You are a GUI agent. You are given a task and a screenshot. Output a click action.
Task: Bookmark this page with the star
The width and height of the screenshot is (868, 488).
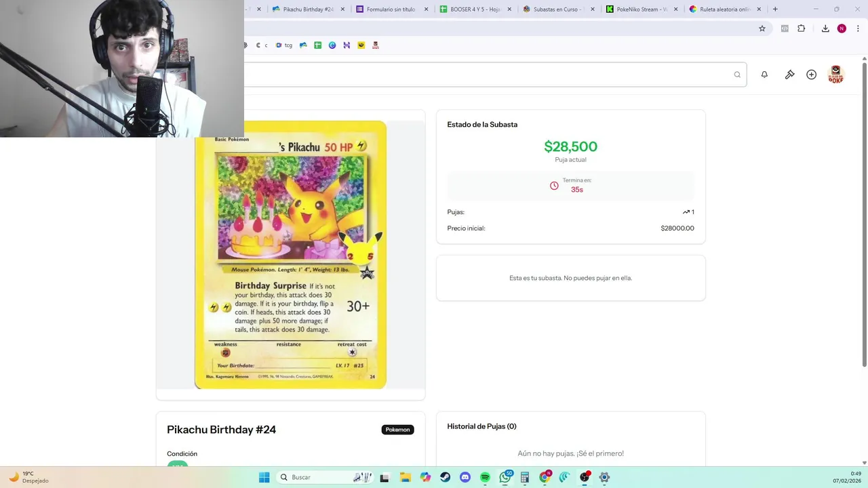[x=762, y=28]
